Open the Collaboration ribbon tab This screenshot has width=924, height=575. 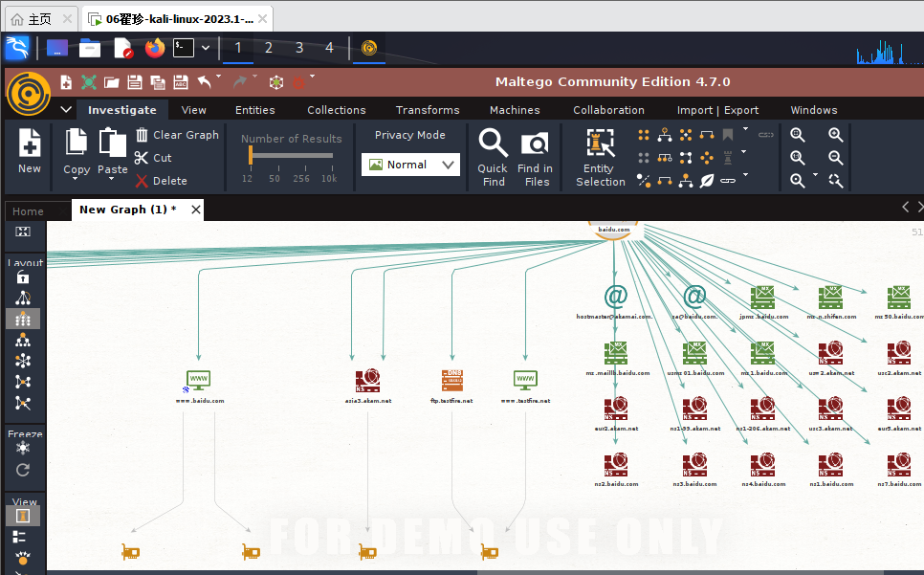pos(608,110)
